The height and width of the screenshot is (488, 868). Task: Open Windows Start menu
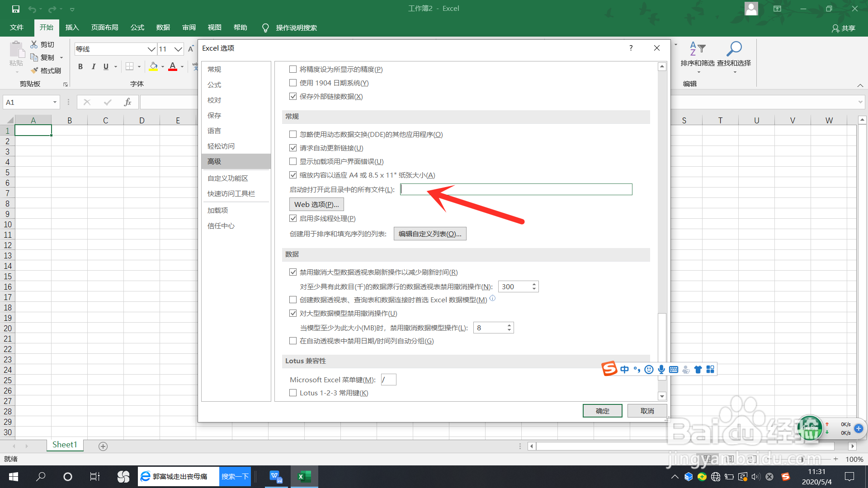[14, 477]
